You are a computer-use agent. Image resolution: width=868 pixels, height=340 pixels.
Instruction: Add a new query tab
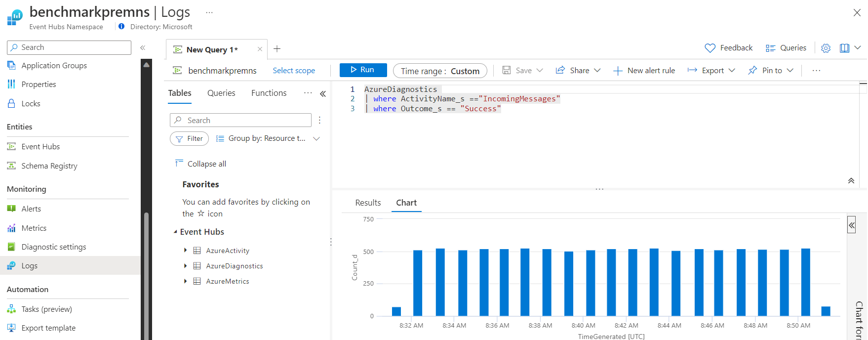(277, 49)
